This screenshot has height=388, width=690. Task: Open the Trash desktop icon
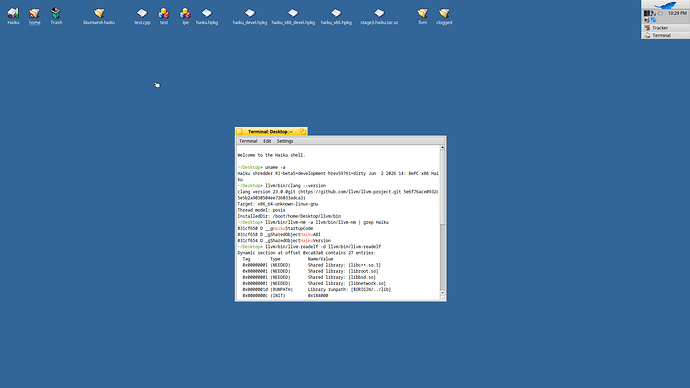point(56,13)
